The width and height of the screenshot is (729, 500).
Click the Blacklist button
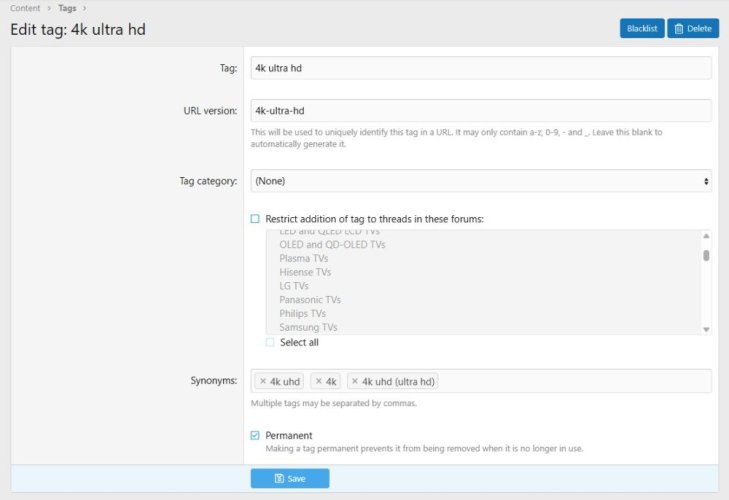point(641,29)
